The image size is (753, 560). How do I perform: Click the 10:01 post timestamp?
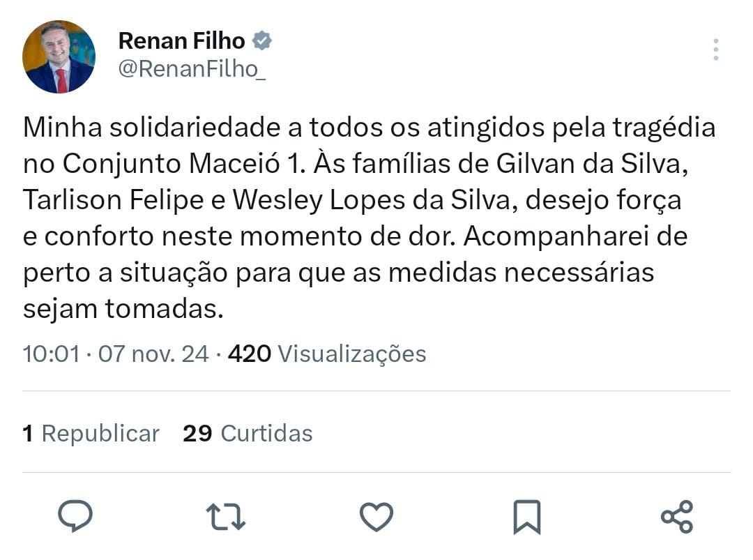(51, 354)
